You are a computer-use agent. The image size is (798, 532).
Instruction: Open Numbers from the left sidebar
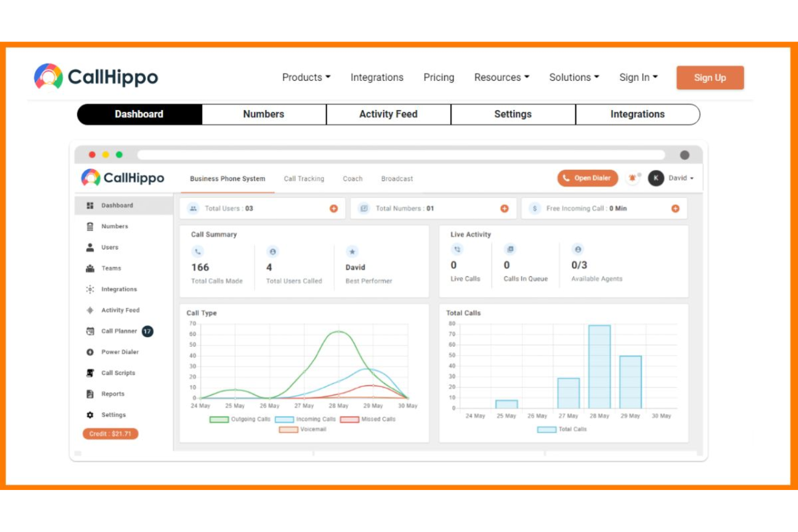[114, 226]
